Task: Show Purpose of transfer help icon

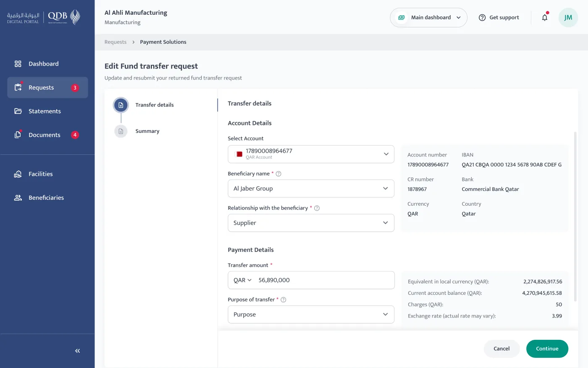Action: [x=283, y=300]
